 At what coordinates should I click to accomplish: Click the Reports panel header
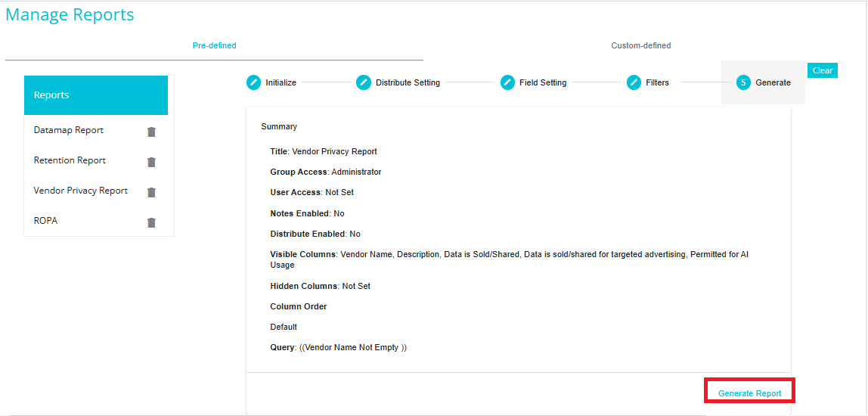coord(96,95)
